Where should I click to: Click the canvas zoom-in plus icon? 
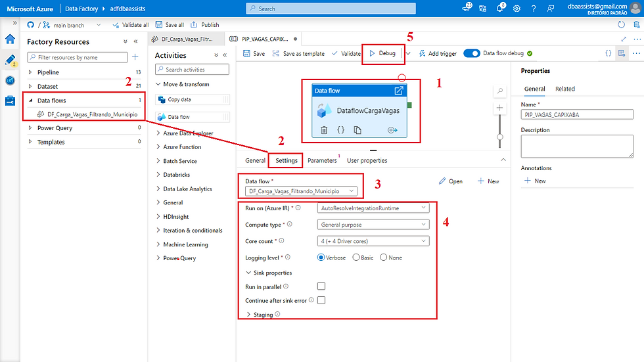click(x=500, y=108)
